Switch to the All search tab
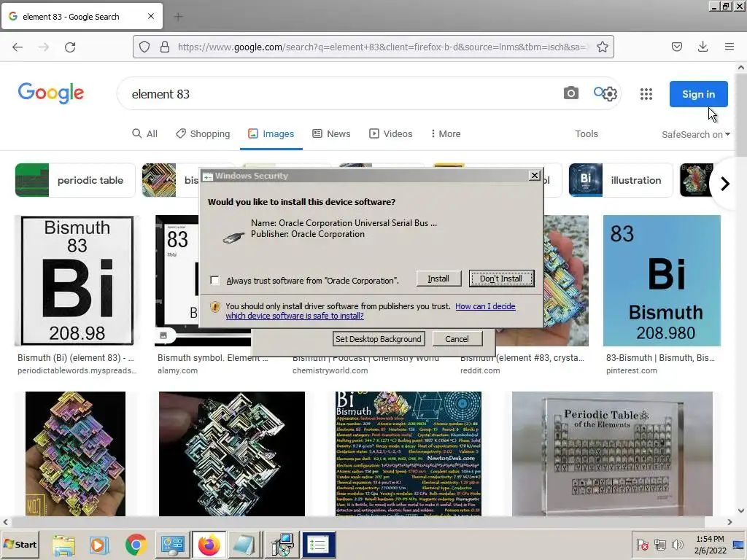Screen dimensions: 747x560 [x=145, y=134]
